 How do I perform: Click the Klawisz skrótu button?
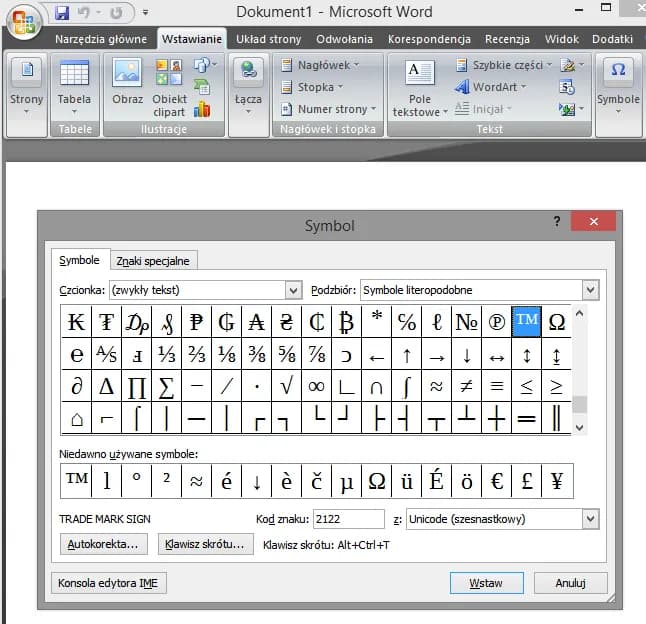(206, 545)
